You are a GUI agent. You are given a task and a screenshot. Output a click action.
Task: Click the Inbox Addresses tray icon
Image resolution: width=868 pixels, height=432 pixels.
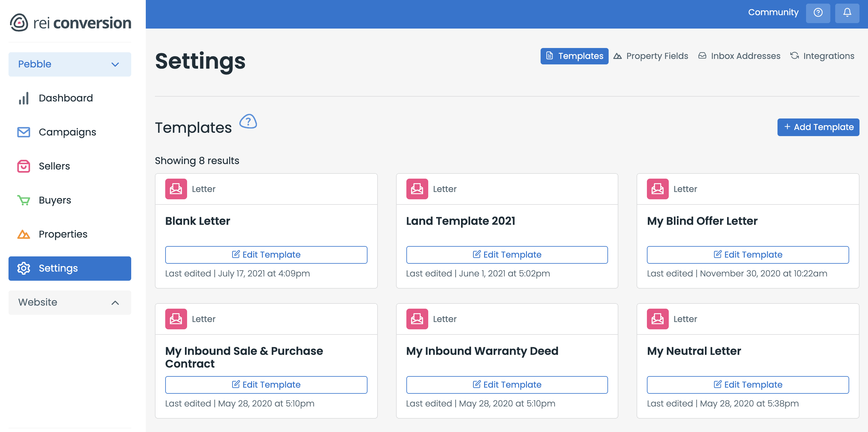pos(702,56)
